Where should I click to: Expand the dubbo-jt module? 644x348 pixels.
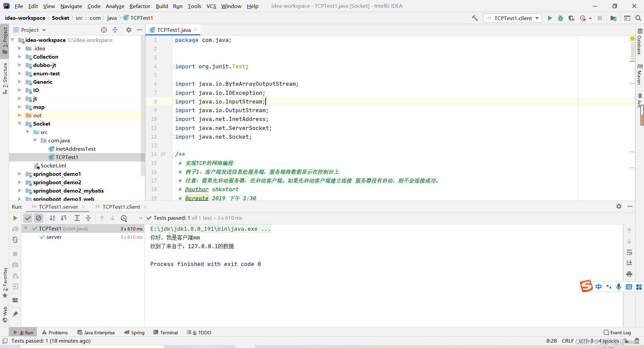click(x=19, y=65)
